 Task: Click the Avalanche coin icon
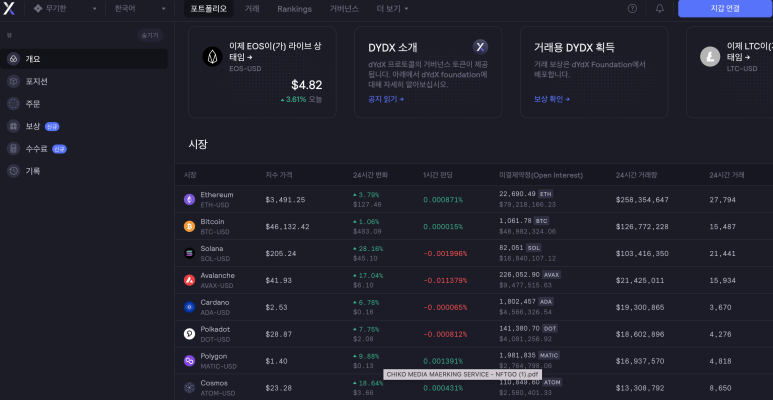pyautogui.click(x=189, y=280)
